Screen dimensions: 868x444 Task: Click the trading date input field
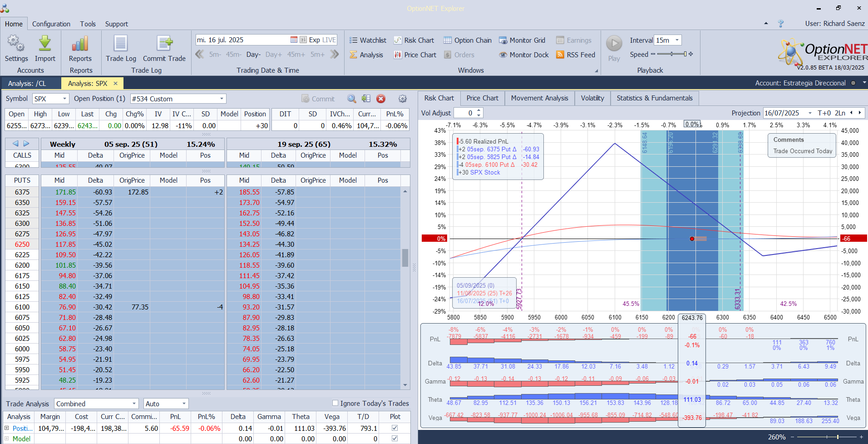pos(242,40)
